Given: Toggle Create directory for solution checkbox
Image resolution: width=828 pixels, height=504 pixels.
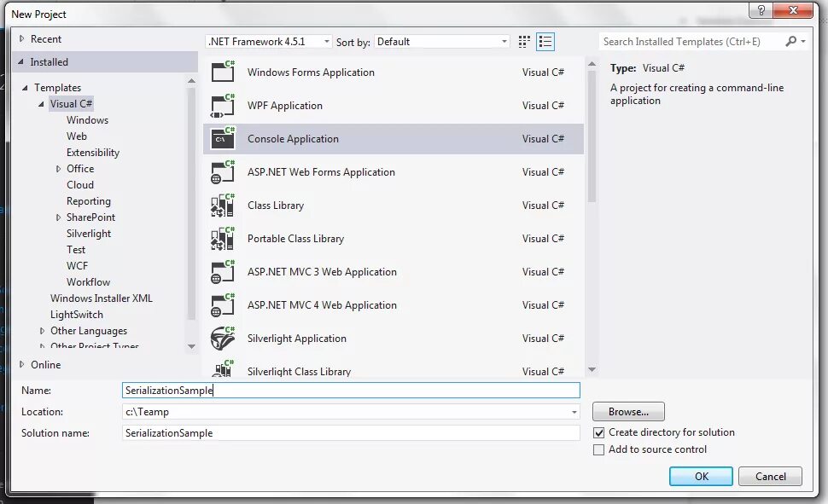Looking at the screenshot, I should click(x=599, y=432).
